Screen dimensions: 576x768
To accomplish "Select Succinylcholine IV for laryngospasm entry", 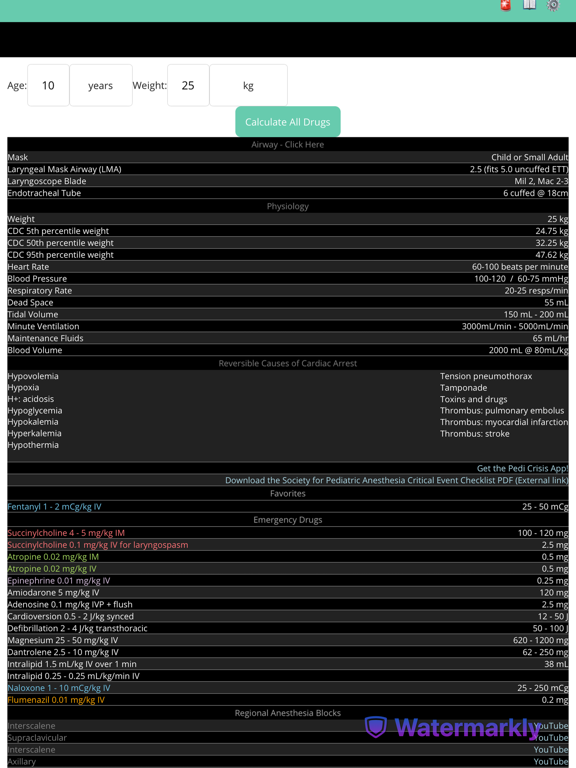I will [x=97, y=545].
